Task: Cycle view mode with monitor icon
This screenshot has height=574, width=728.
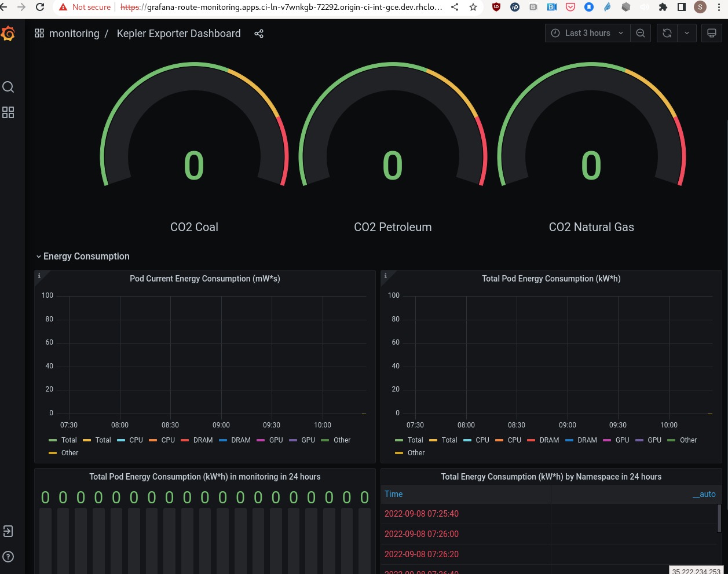Action: (x=712, y=33)
